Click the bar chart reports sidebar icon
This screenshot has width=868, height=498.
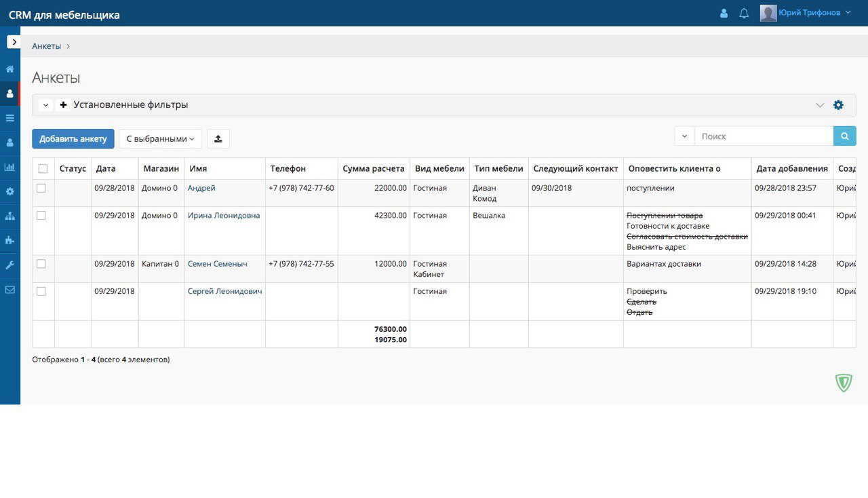(10, 167)
